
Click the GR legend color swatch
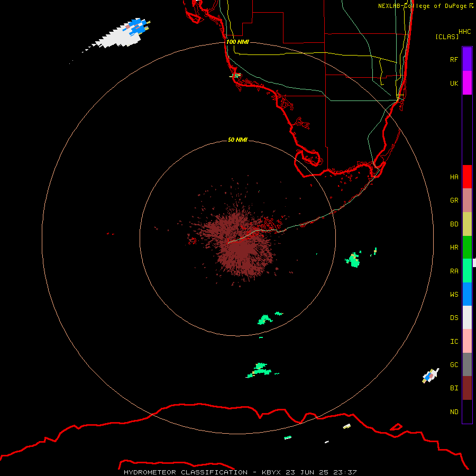(x=467, y=200)
